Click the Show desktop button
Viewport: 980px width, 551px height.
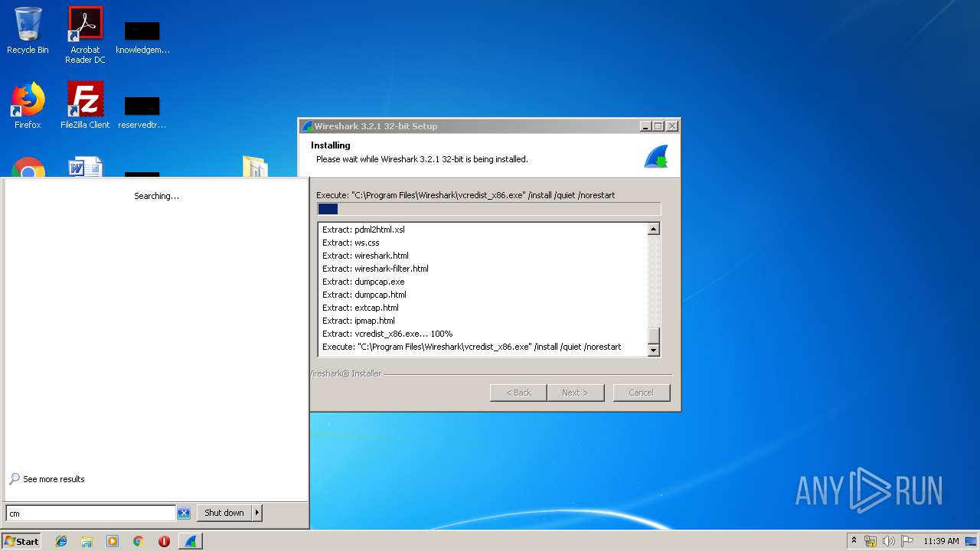(x=972, y=541)
